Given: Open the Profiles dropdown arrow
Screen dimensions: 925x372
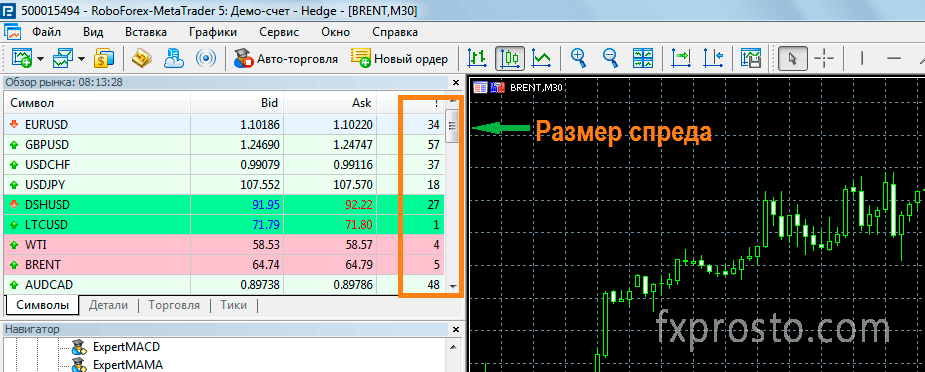Looking at the screenshot, I should [81, 59].
